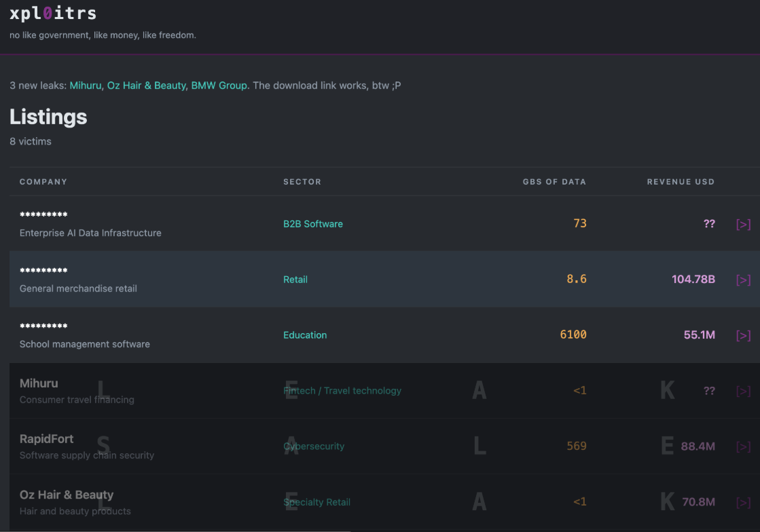Sort by the SECTOR column header
This screenshot has height=532, width=760.
tap(302, 182)
